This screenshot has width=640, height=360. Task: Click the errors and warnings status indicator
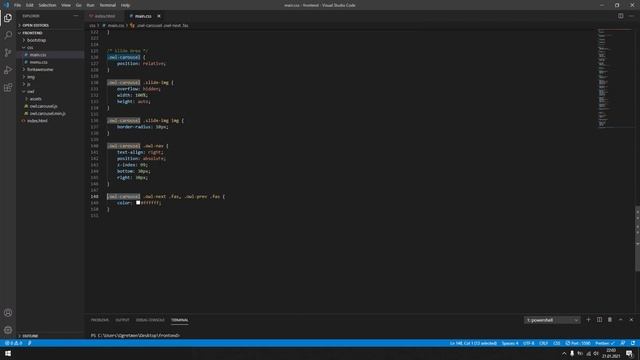pos(13,343)
